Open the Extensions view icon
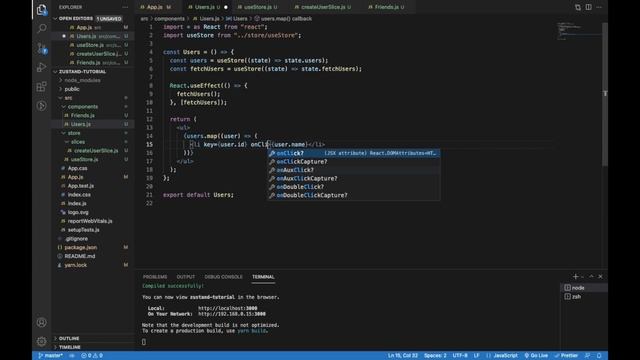640x360 pixels. pos(41,87)
